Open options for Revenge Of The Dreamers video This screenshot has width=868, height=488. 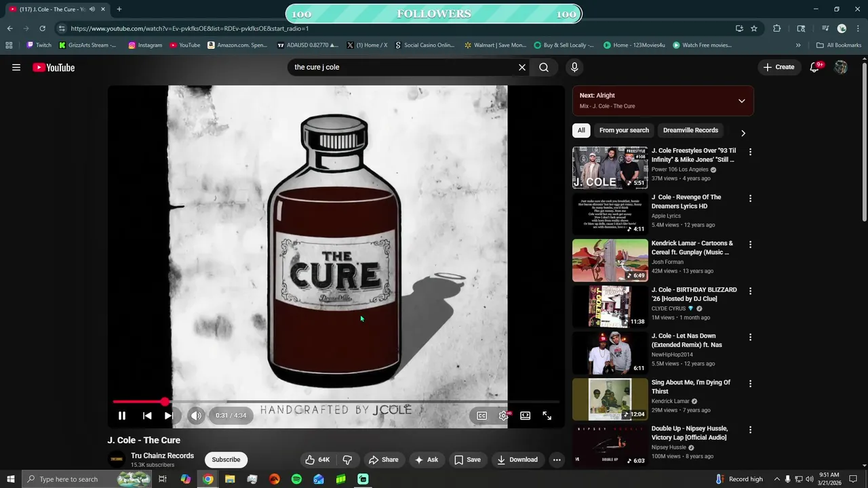click(750, 199)
